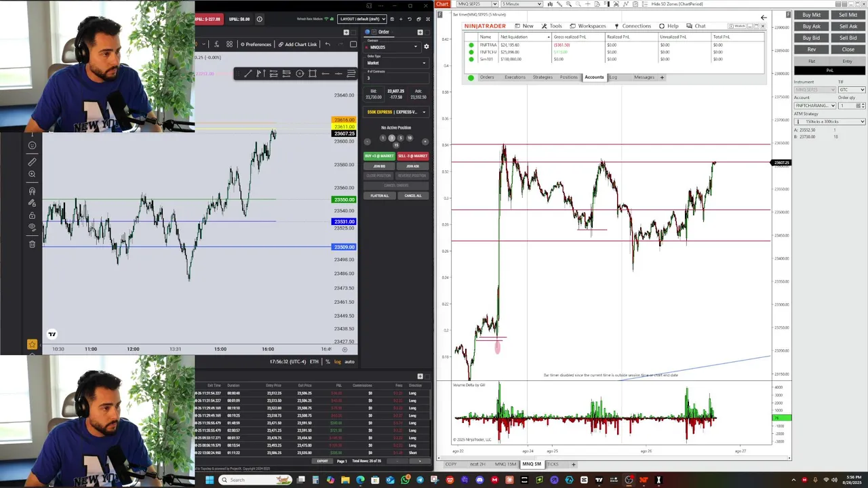Screen dimensions: 868x488
Task: Select quantity 15 preset
Action: pos(397,145)
